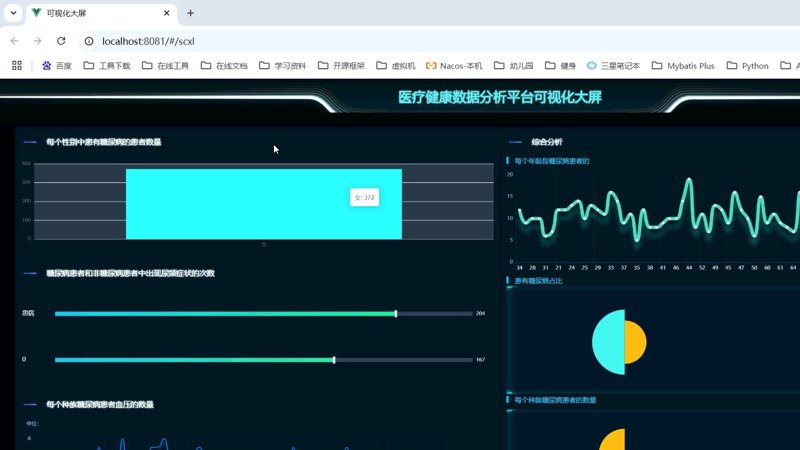The image size is (800, 450).
Task: Click the 每个性别中患有糖尿病的患者数量 chart title
Action: (x=104, y=142)
